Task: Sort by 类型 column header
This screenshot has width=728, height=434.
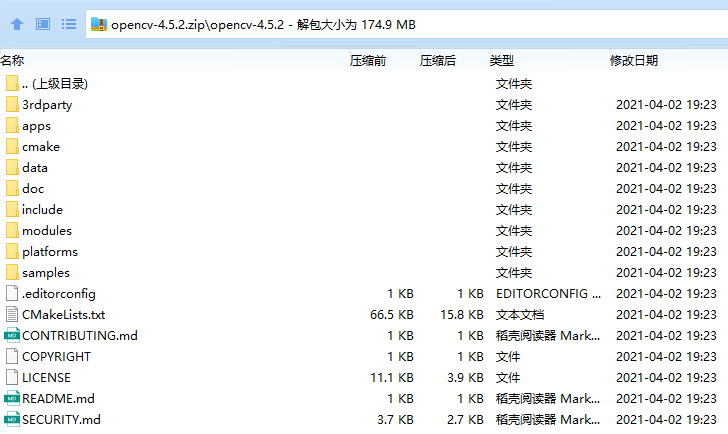Action: tap(501, 60)
